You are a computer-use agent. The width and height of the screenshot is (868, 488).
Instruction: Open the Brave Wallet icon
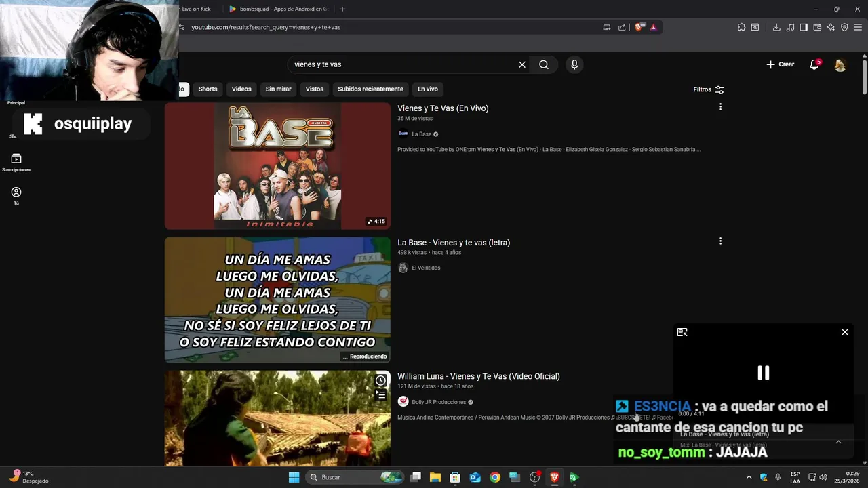coord(817,27)
